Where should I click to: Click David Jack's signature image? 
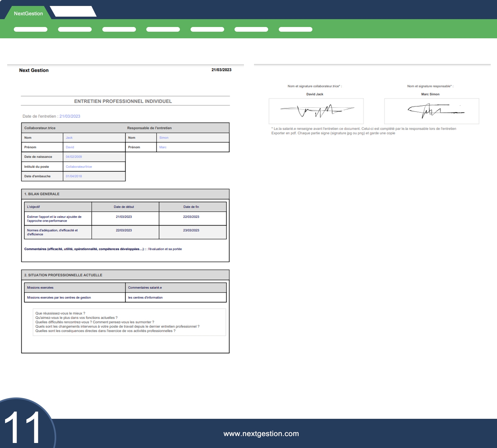(x=316, y=111)
